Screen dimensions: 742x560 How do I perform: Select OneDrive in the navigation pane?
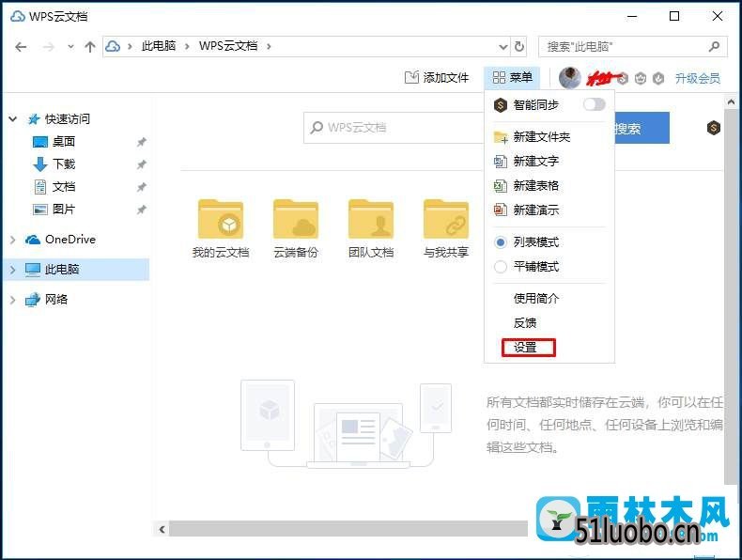tap(70, 240)
